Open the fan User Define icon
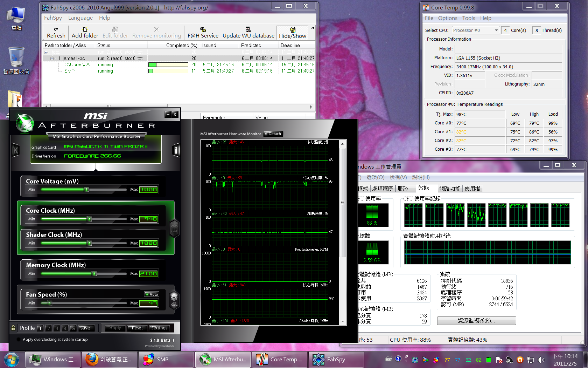This screenshot has height=368, width=588. click(x=174, y=300)
